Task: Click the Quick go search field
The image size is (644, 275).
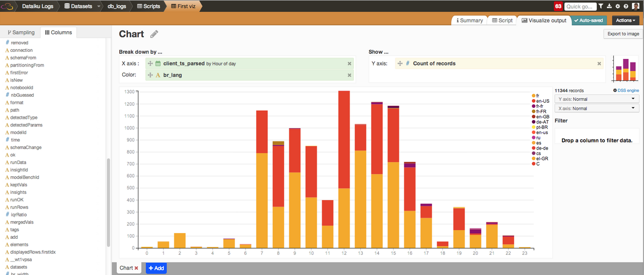Action: click(580, 7)
